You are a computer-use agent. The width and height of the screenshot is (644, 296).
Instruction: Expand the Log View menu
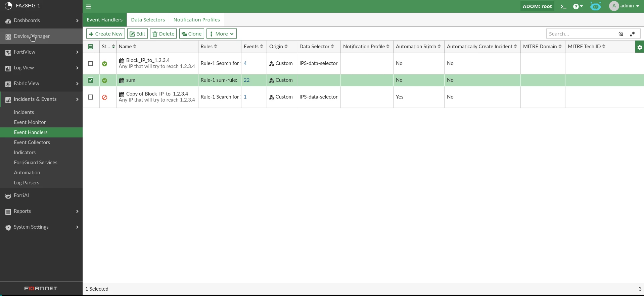pos(41,68)
